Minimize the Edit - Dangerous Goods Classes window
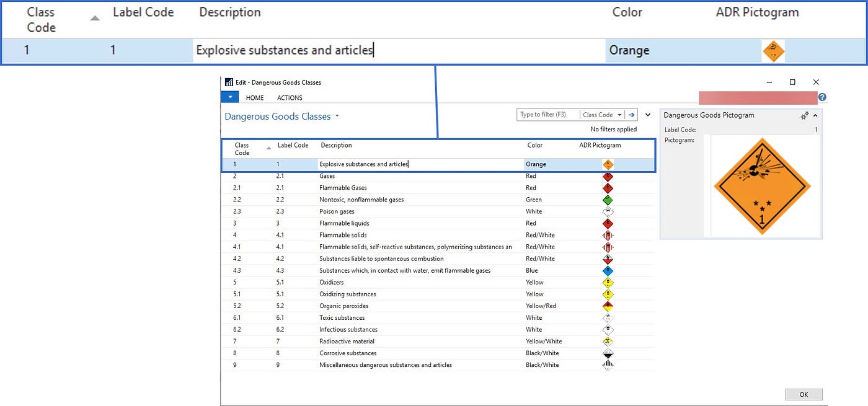The image size is (868, 406). tap(769, 82)
